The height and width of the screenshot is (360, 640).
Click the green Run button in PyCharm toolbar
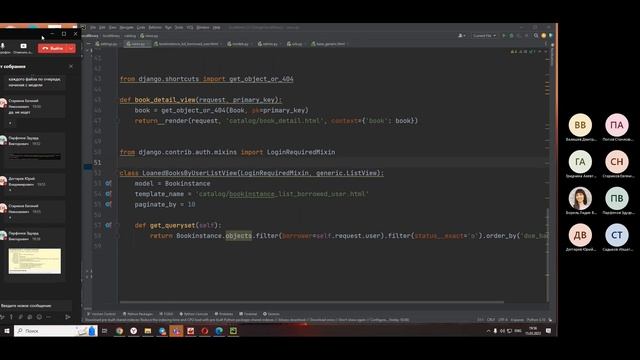click(504, 36)
